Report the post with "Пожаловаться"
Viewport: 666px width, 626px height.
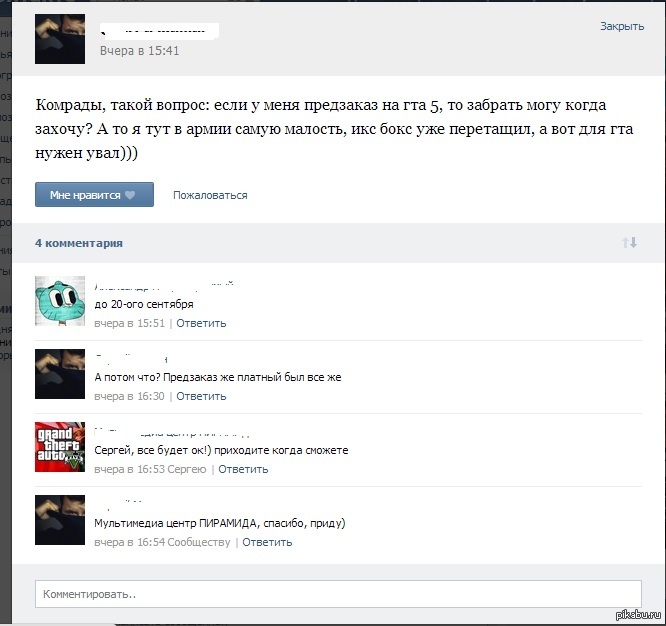click(x=210, y=195)
